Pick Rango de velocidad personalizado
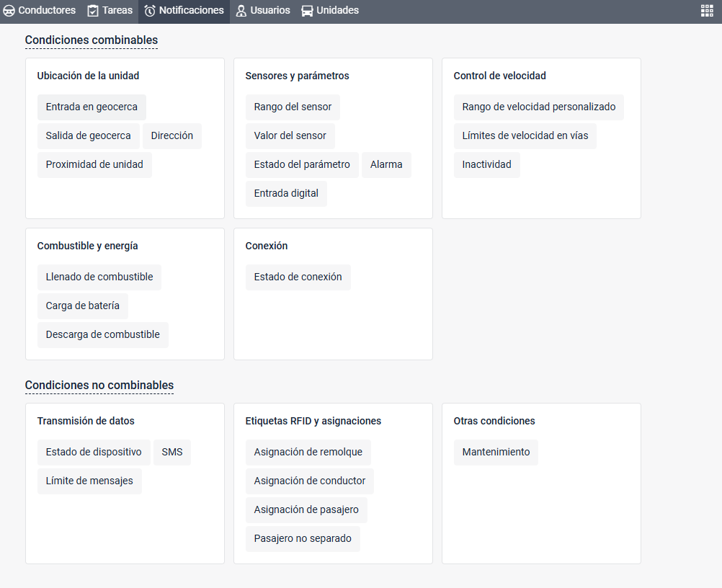722x588 pixels. pos(539,107)
